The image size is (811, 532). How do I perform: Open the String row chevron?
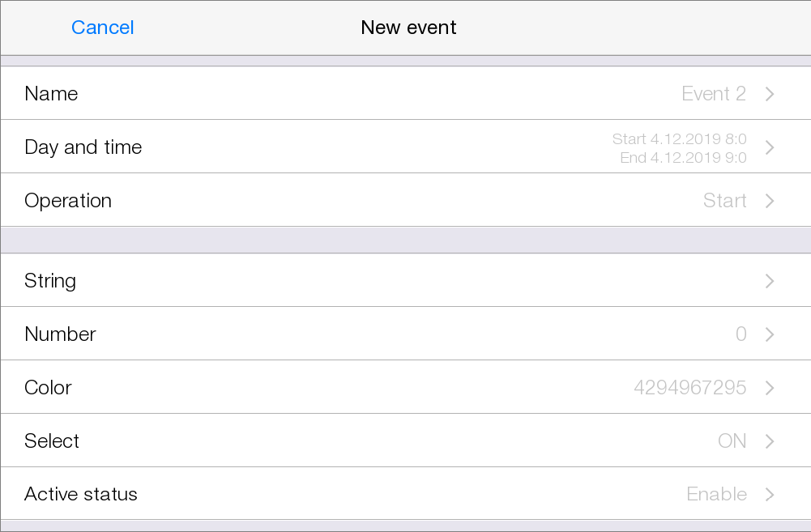click(x=770, y=281)
